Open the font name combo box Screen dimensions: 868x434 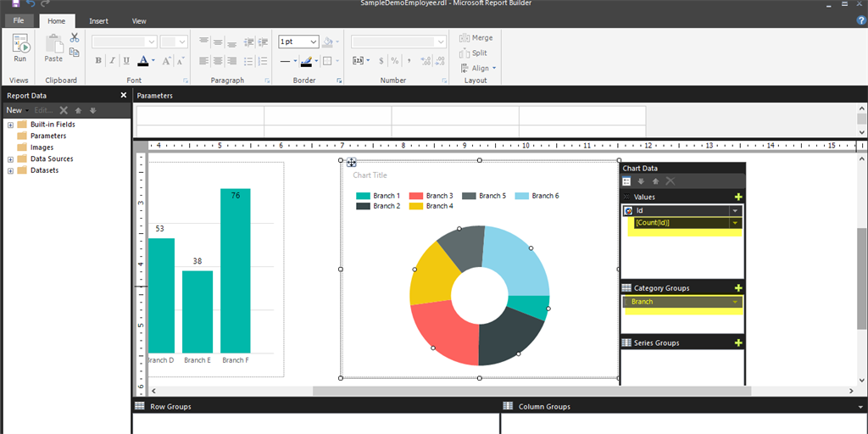click(x=125, y=42)
